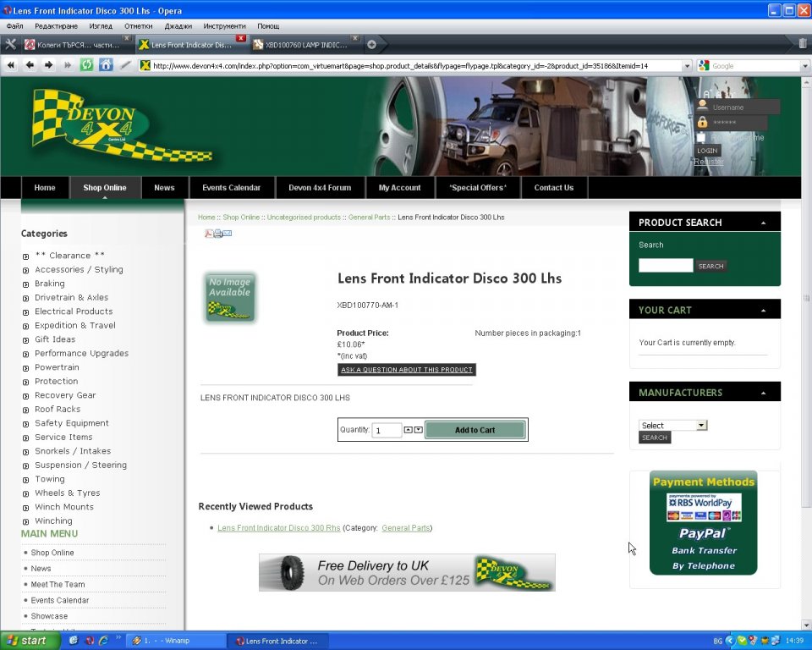The image size is (812, 650).
Task: Click the LOGIN button
Action: click(707, 151)
